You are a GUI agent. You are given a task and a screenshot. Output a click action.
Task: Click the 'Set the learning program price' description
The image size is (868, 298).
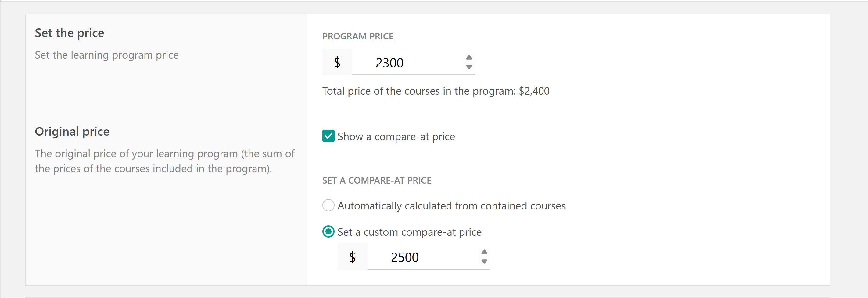(106, 55)
